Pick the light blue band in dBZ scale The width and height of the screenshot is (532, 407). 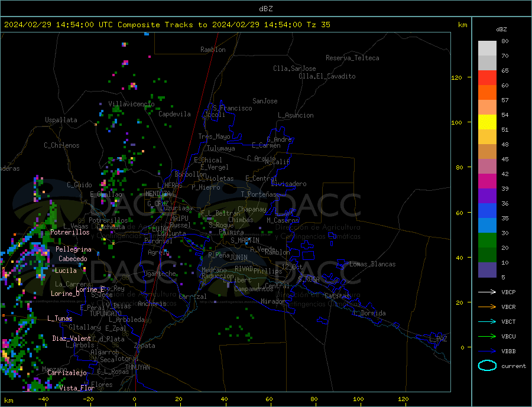point(487,225)
